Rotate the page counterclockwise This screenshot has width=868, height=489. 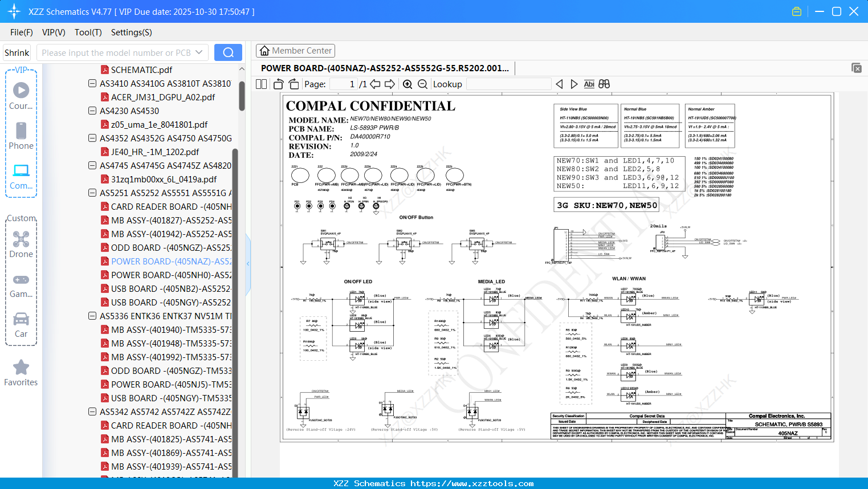point(279,84)
